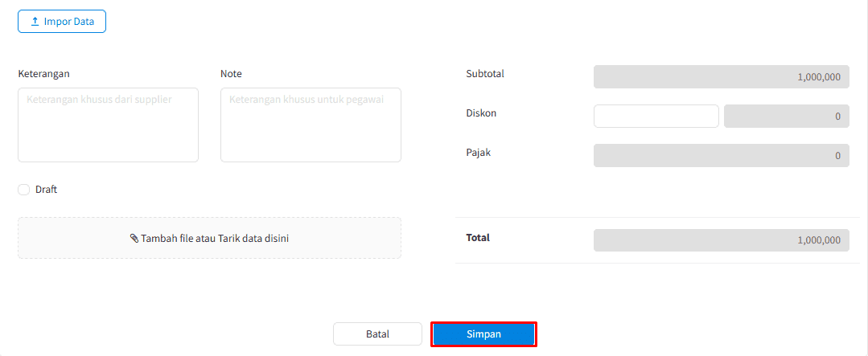The image size is (868, 356).
Task: Click the Subtotal label text
Action: point(485,74)
